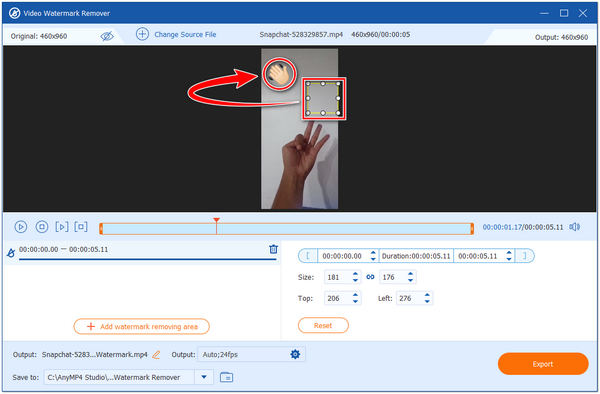Click the Snapchat-5283...Watermark.mp4 output name

95,355
